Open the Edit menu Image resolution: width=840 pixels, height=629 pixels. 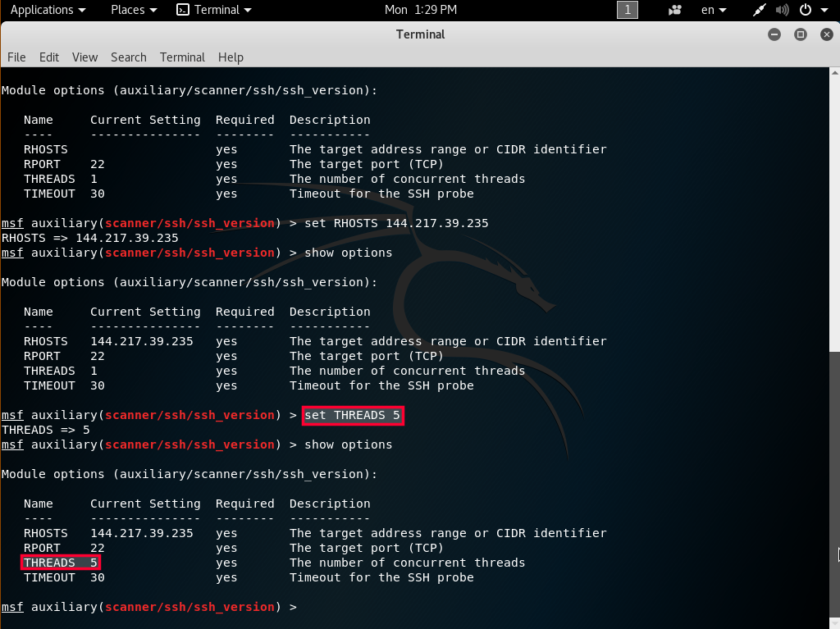coord(49,57)
